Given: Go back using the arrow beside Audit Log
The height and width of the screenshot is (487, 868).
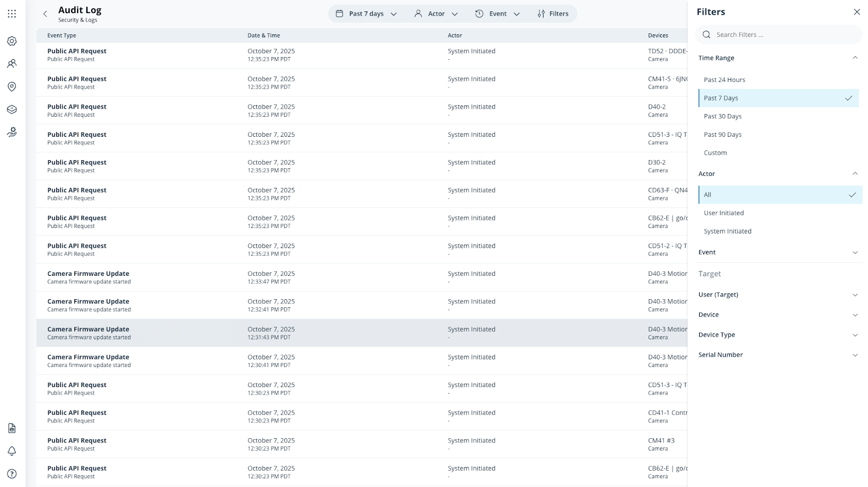Looking at the screenshot, I should (45, 14).
